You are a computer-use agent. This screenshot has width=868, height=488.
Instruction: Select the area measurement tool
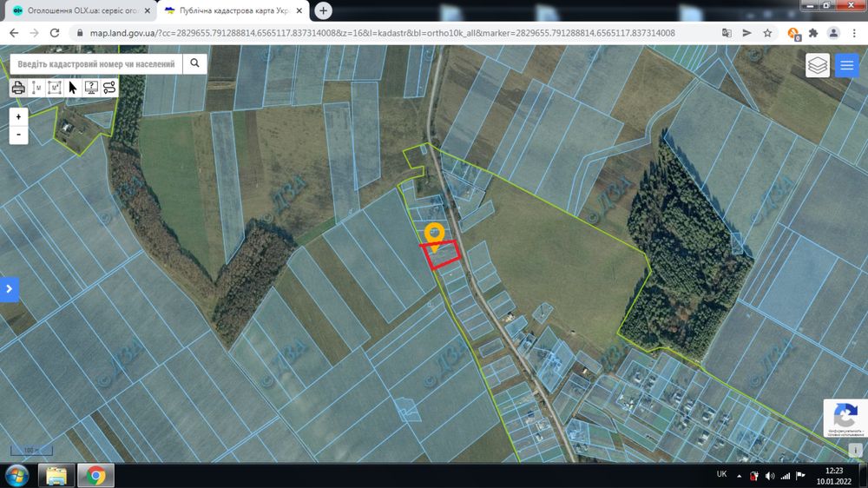(55, 88)
